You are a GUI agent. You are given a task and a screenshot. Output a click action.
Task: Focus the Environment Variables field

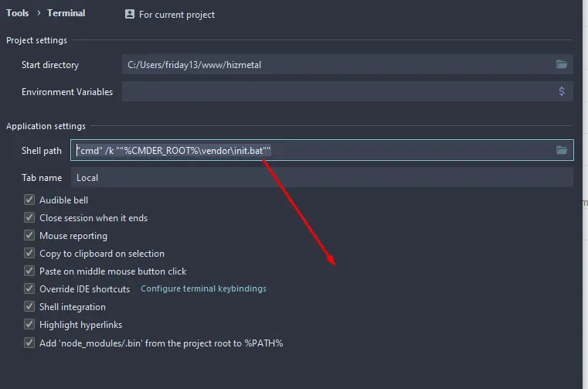[x=347, y=91]
